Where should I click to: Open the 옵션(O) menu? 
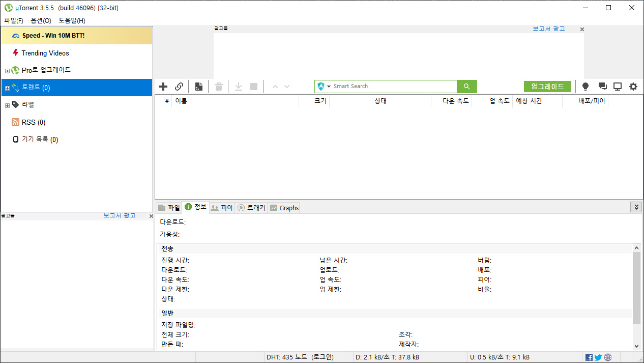click(41, 21)
